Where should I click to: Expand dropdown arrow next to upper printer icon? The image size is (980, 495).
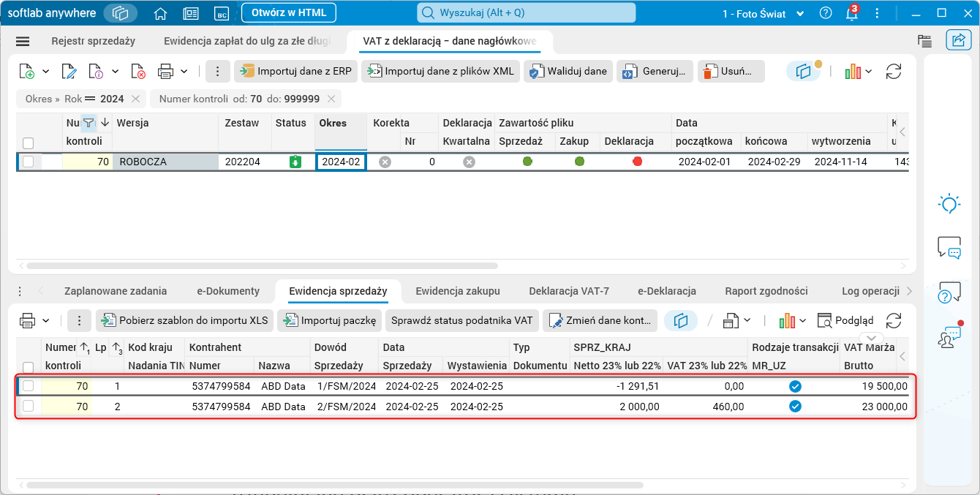(x=184, y=71)
